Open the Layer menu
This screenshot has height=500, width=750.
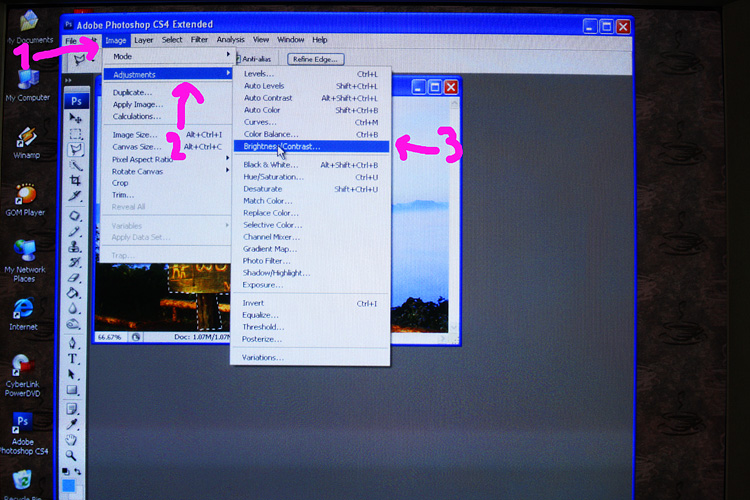[x=143, y=40]
